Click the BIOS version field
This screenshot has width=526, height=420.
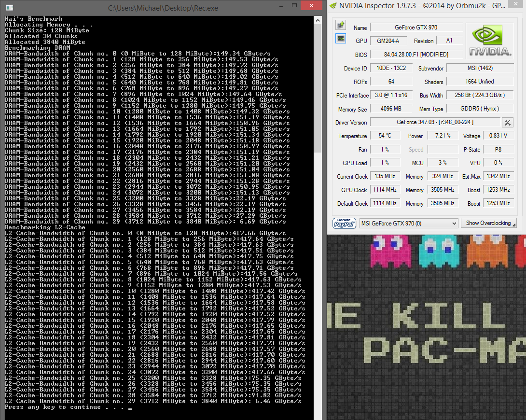[x=416, y=55]
